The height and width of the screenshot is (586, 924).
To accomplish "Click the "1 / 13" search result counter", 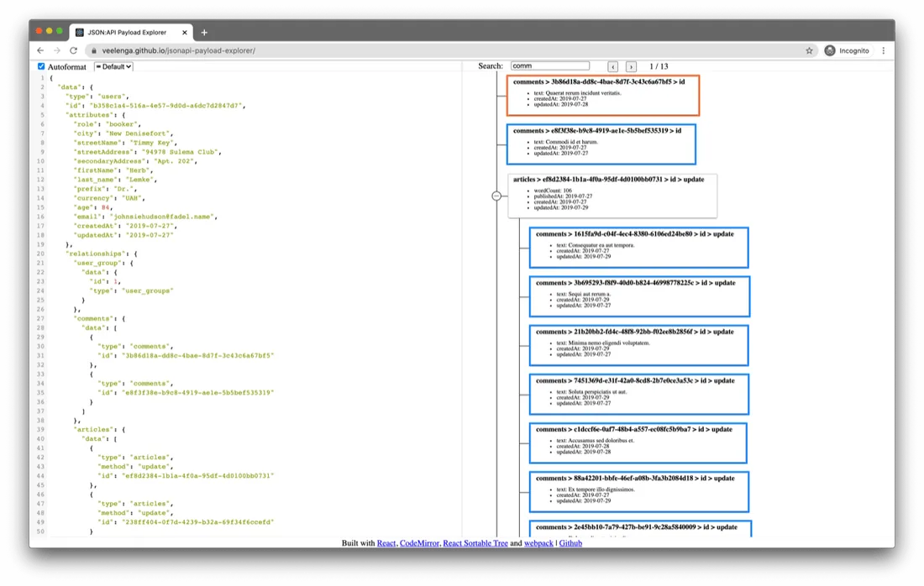I will pos(659,66).
